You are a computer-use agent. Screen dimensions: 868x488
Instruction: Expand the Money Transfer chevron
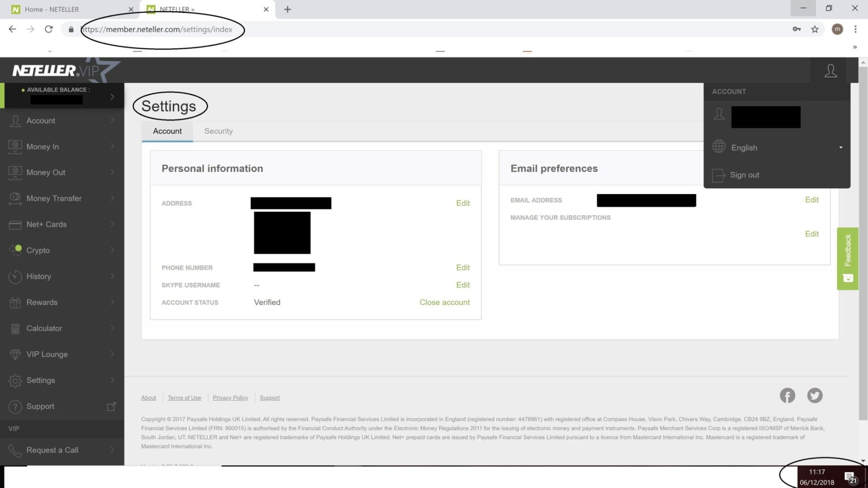point(112,198)
